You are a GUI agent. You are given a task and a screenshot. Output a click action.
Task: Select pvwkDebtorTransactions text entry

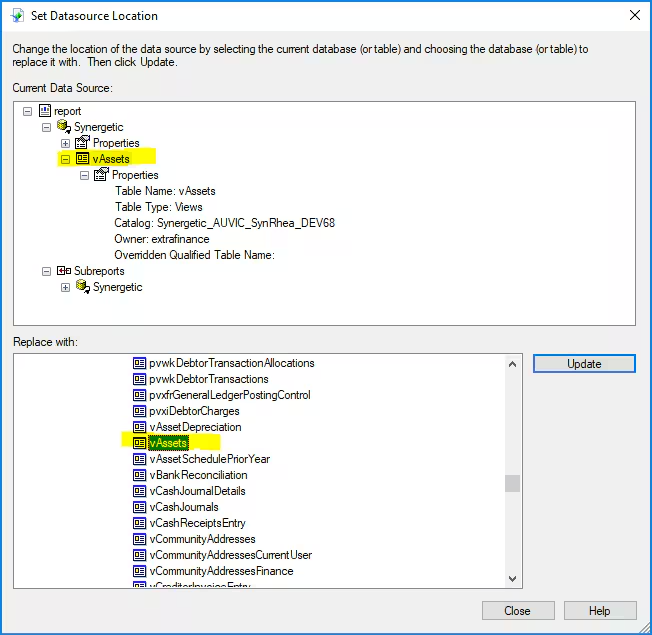(209, 379)
